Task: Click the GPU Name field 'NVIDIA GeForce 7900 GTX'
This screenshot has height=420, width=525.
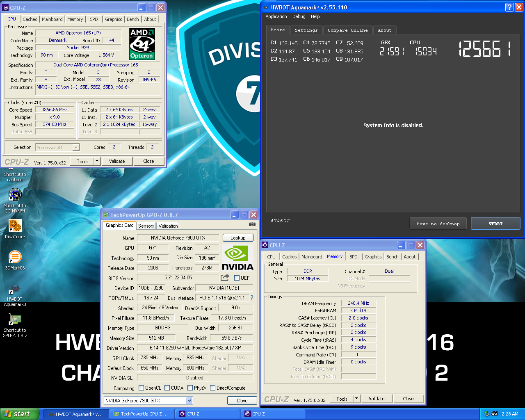Action: 178,237
